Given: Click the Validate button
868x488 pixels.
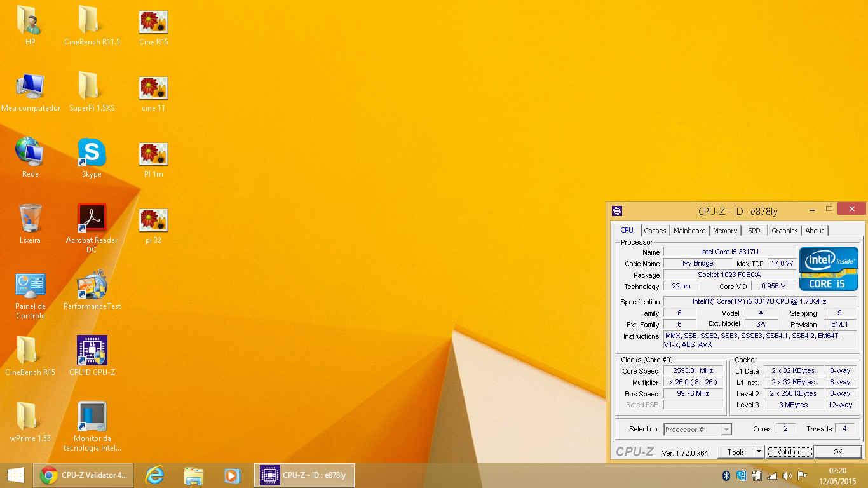Looking at the screenshot, I should pos(790,452).
